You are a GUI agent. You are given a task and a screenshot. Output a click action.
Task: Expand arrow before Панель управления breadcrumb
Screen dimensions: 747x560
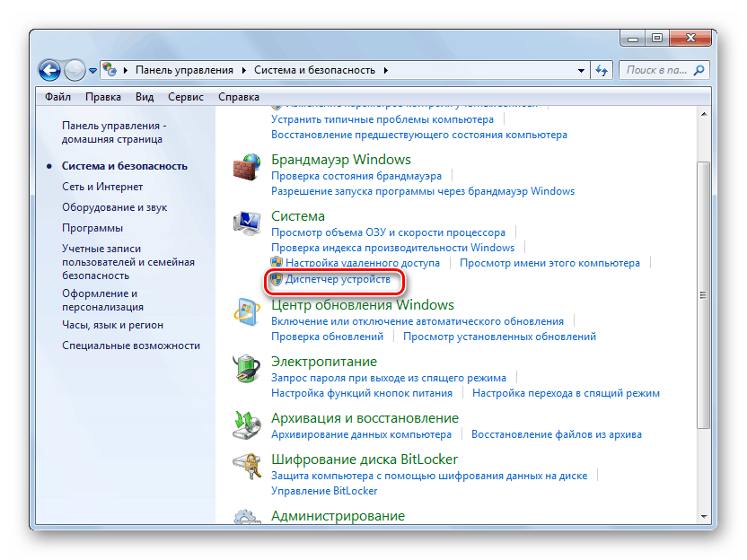coord(126,70)
